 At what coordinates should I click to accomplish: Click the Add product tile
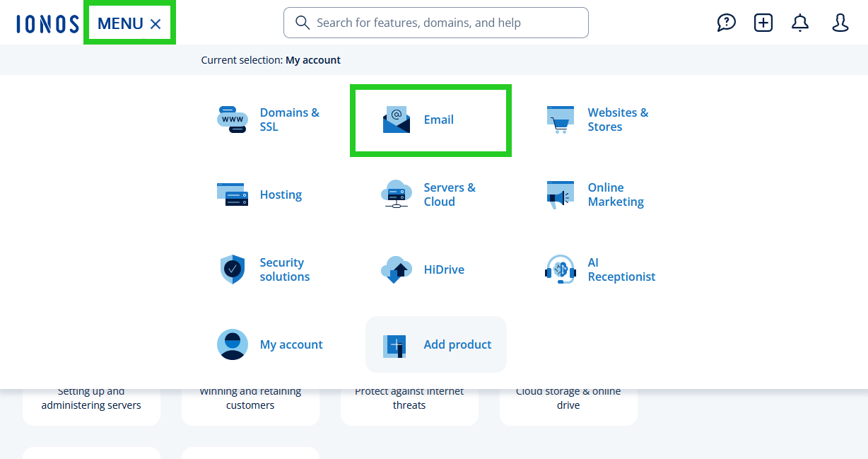tap(435, 344)
